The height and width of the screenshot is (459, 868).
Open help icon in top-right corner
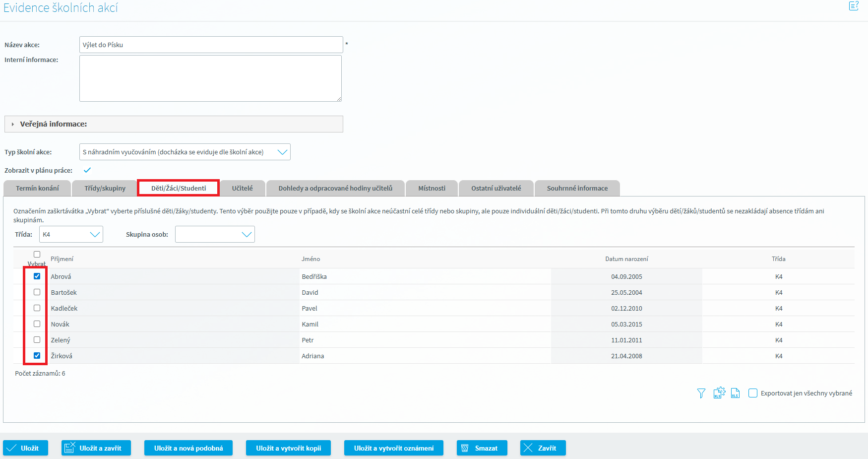[853, 6]
